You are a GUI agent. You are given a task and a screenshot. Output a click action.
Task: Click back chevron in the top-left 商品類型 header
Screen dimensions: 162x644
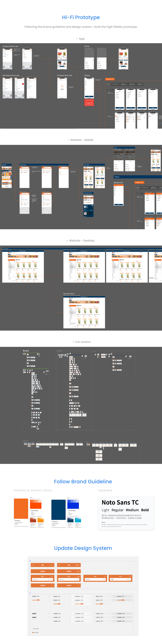[x=33, y=571]
